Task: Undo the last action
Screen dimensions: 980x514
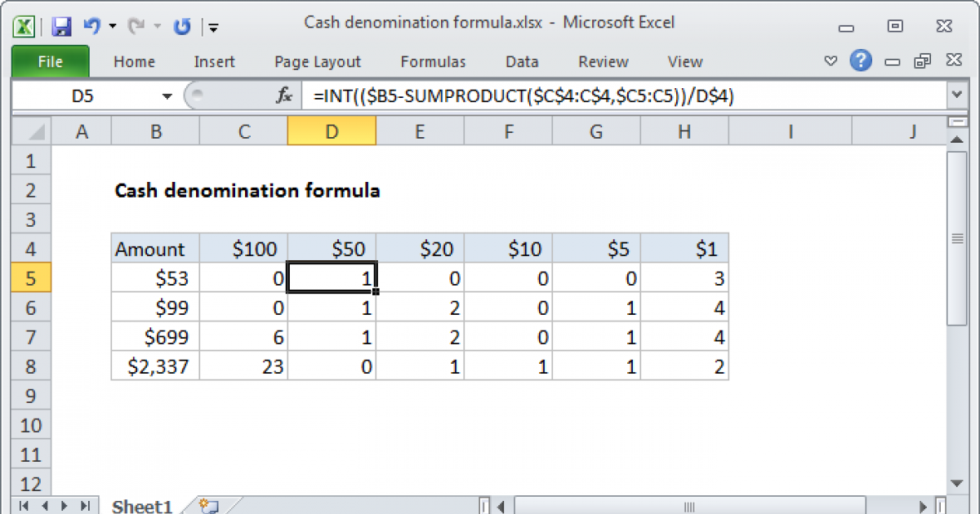Action: 92,27
